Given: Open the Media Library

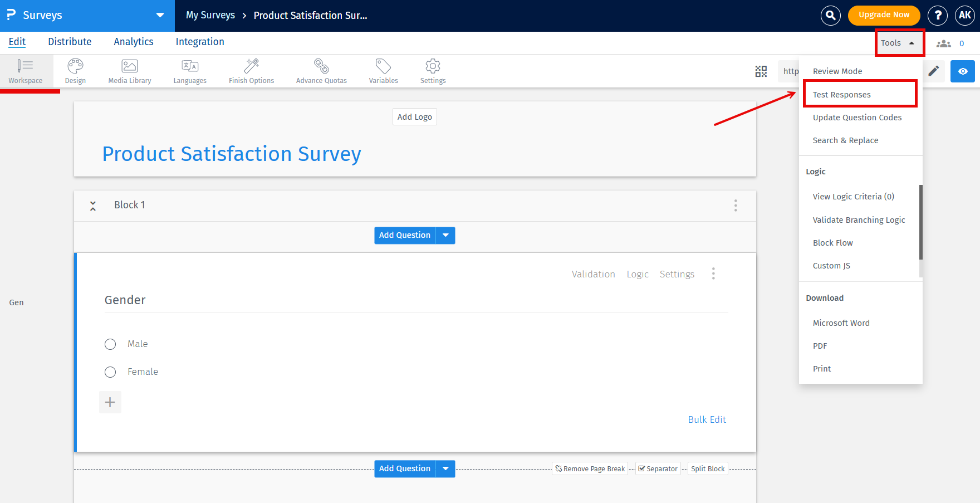Looking at the screenshot, I should 129,71.
